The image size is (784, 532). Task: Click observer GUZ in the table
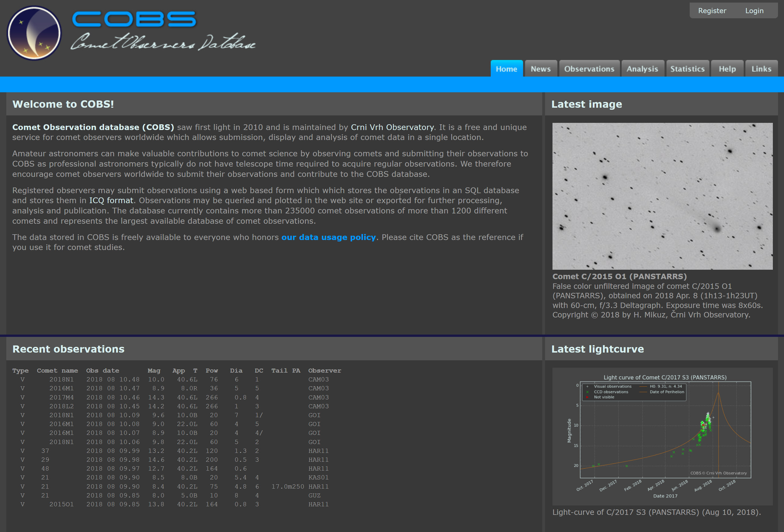314,496
